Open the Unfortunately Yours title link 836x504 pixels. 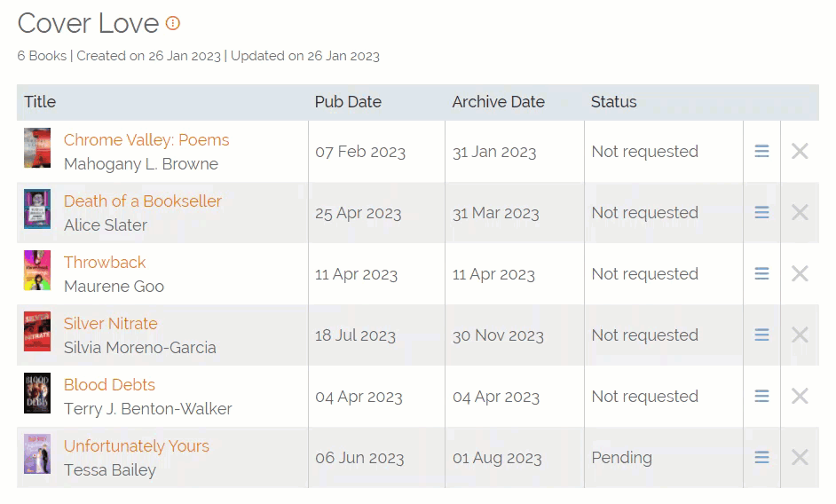tap(137, 446)
